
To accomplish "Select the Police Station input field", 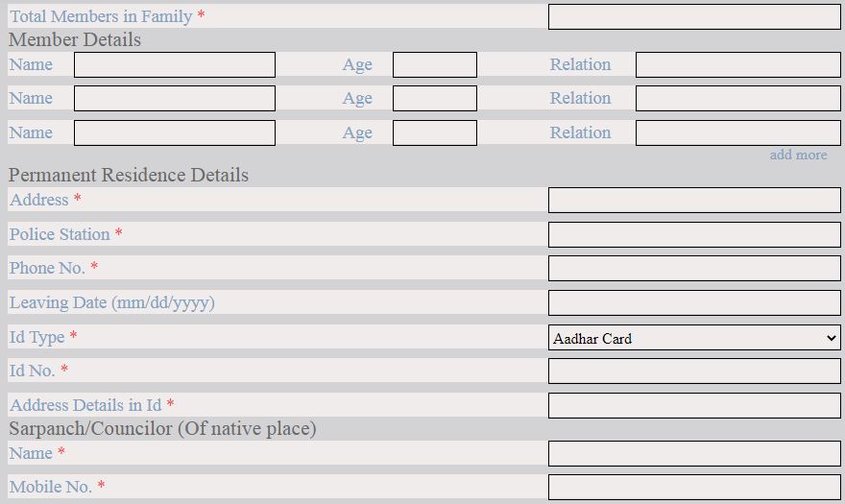I will point(693,234).
